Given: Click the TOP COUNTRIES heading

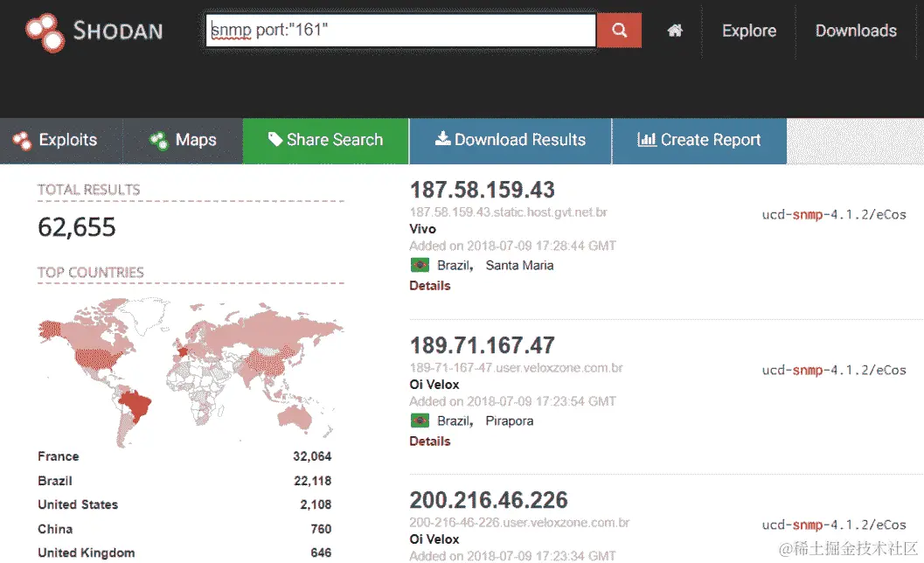Looking at the screenshot, I should [x=91, y=273].
